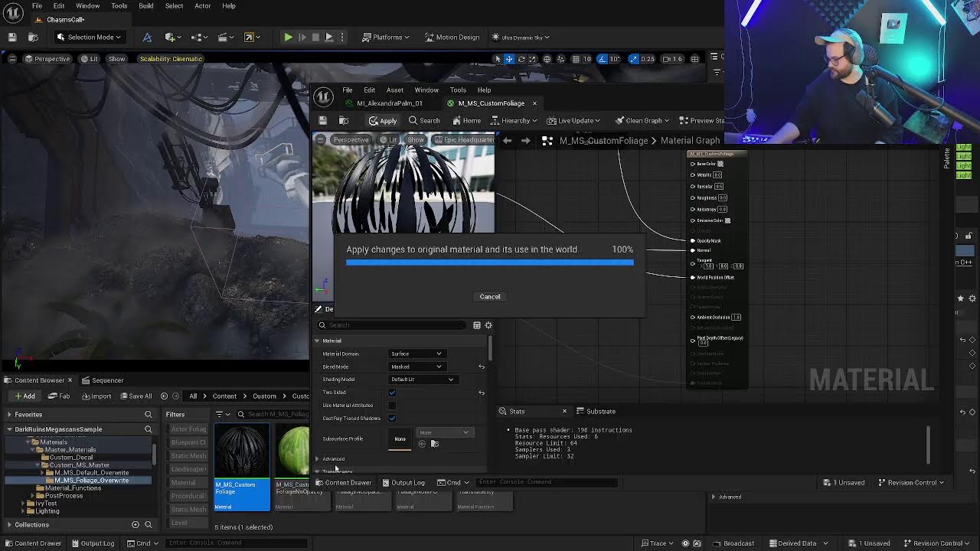Open the Shading Model dropdown

[x=422, y=380]
